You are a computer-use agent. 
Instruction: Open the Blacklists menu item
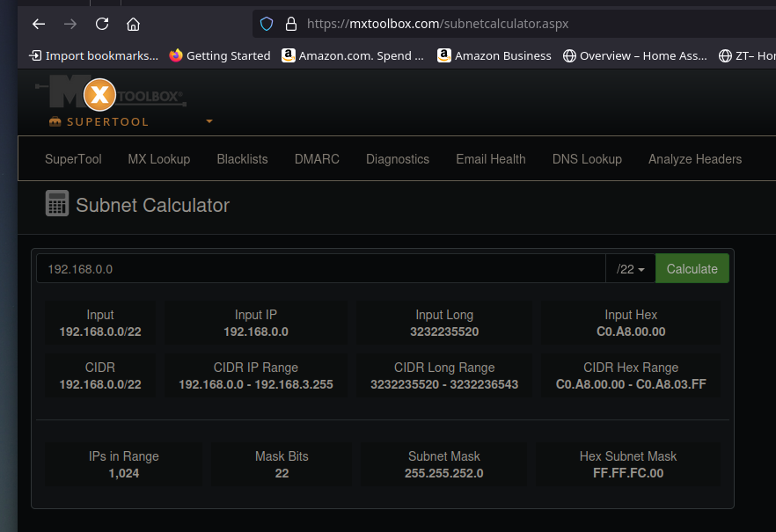click(242, 159)
